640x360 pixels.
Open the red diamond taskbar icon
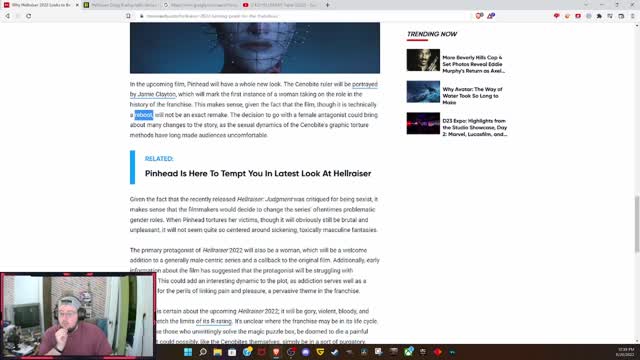pos(438,352)
